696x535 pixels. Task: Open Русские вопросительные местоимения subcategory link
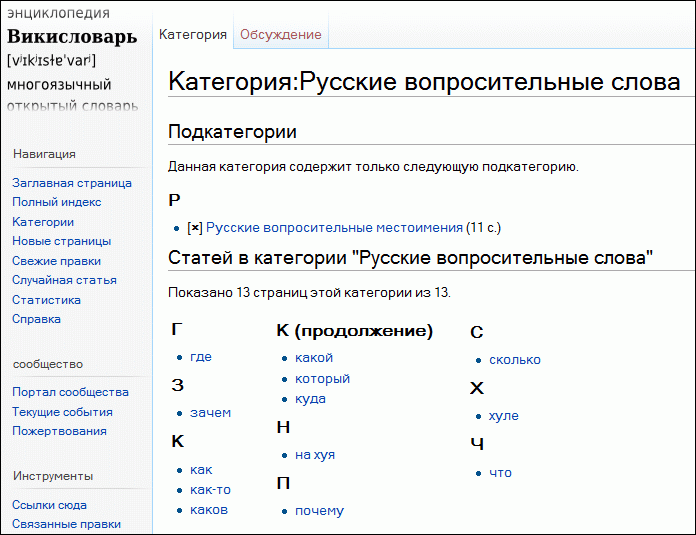334,228
